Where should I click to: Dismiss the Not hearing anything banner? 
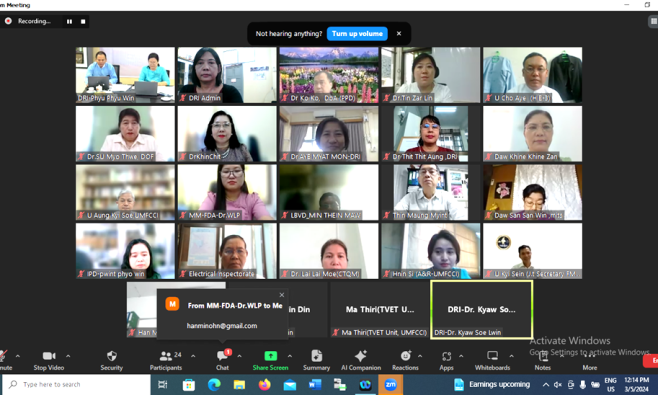point(399,34)
